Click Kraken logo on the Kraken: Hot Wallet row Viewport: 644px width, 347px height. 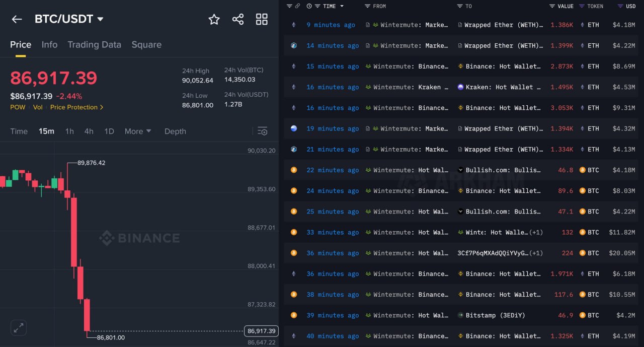click(460, 87)
